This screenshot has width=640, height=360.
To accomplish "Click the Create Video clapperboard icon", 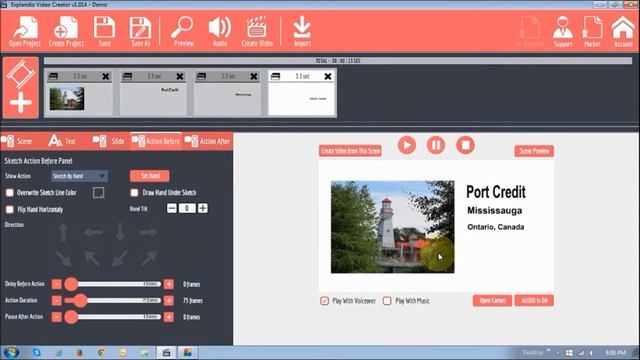I will [x=257, y=31].
